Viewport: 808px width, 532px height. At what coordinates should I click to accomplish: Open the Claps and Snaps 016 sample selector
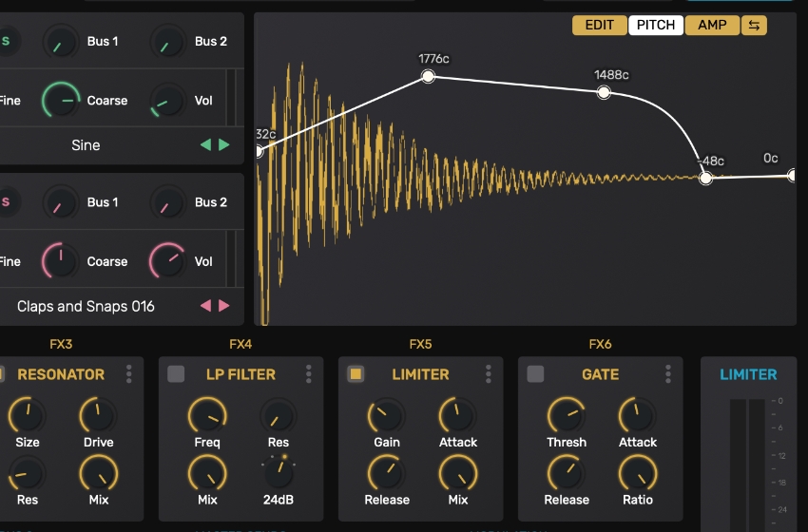coord(86,307)
